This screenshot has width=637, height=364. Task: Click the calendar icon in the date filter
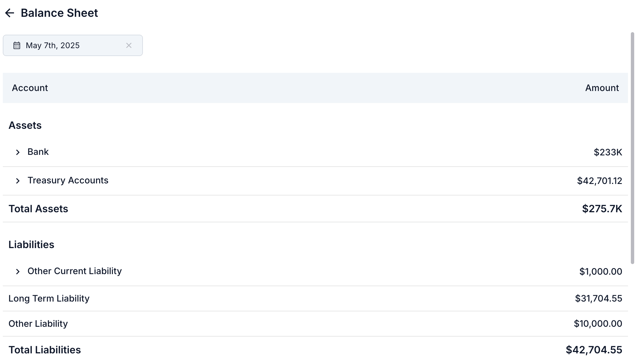point(17,45)
